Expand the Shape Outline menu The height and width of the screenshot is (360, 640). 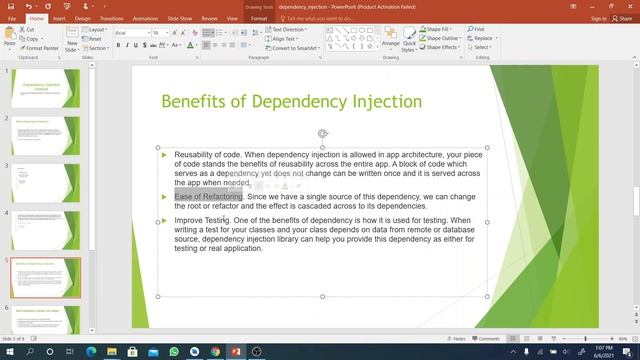tap(440, 38)
